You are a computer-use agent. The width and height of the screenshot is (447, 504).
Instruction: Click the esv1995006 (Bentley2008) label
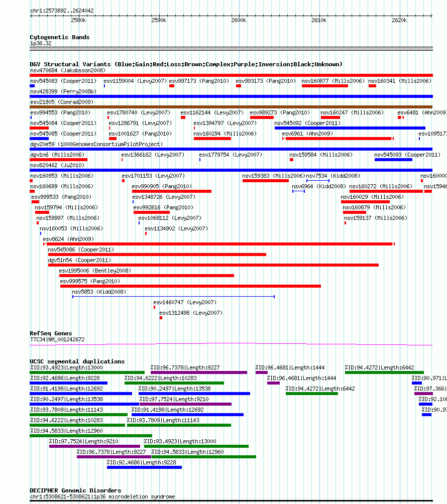95,271
